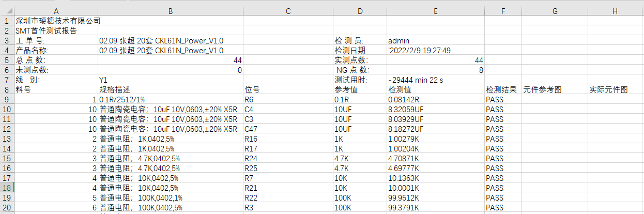The image size is (644, 214).
Task: Click the measured value 4.70871K
Action: pos(436,158)
